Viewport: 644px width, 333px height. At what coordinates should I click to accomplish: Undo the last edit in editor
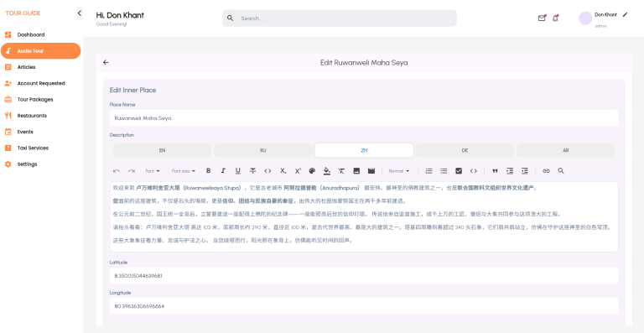117,171
